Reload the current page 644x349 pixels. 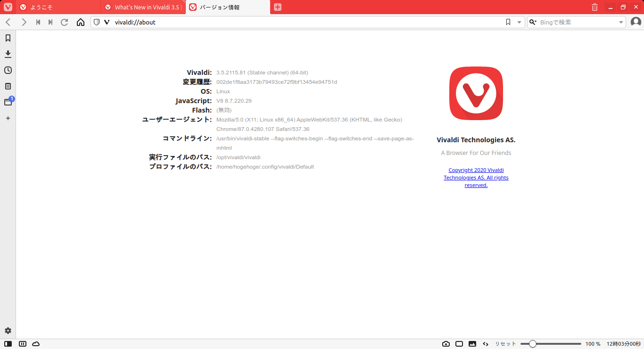(x=65, y=22)
